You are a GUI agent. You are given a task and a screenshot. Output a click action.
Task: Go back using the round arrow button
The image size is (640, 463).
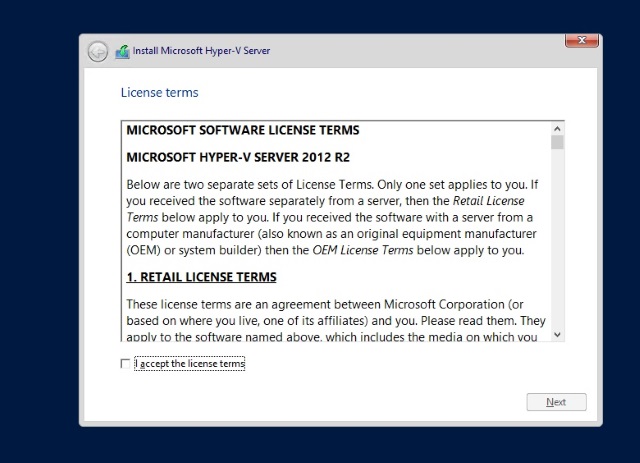(98, 51)
